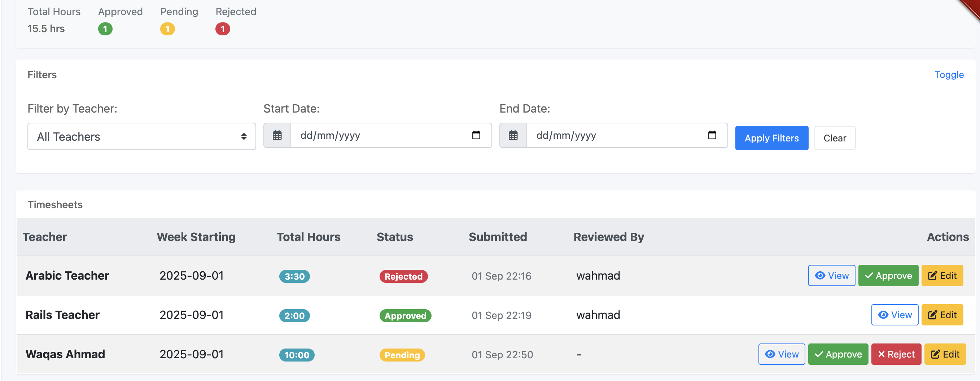Click the 3:30 hours badge
Screen dimensions: 980x381
294,276
